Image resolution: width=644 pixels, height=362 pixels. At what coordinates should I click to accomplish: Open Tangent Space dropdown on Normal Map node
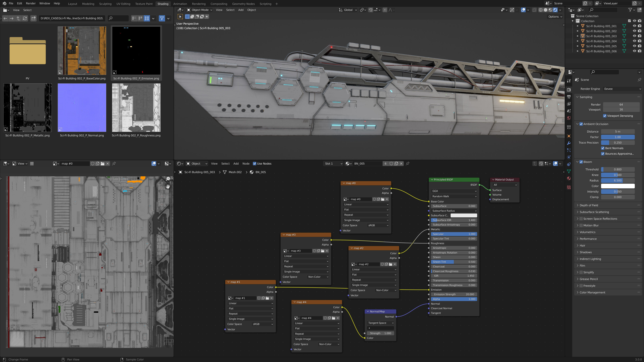click(x=381, y=323)
